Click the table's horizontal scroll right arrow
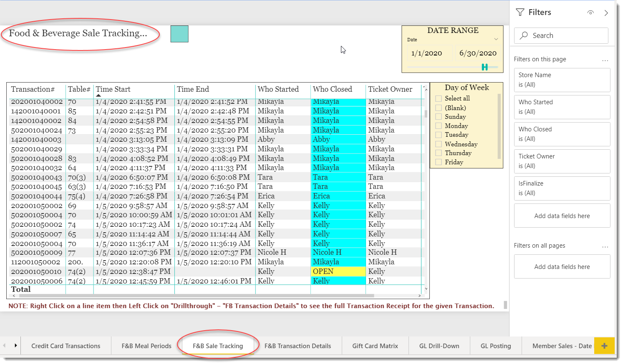Screen dimensions: 623x364 [x=419, y=296]
